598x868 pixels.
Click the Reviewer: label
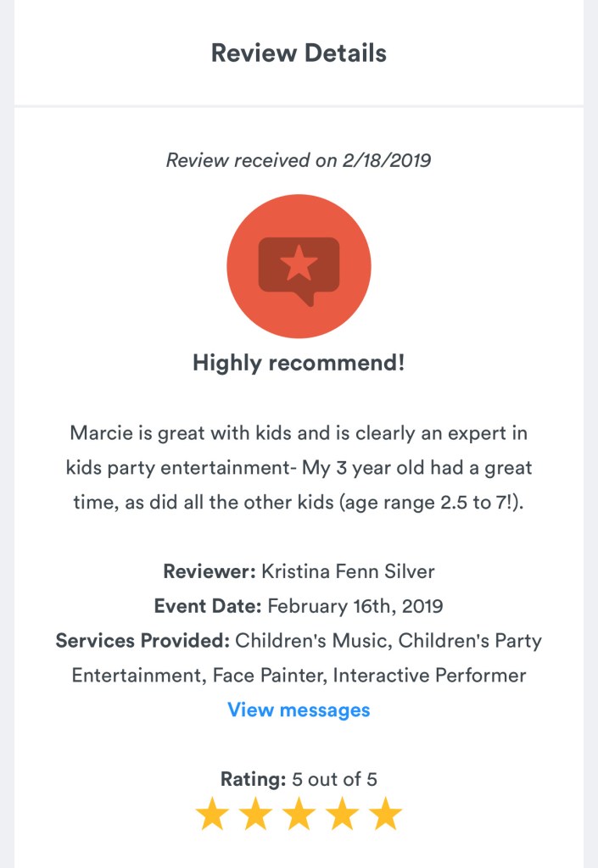(210, 571)
